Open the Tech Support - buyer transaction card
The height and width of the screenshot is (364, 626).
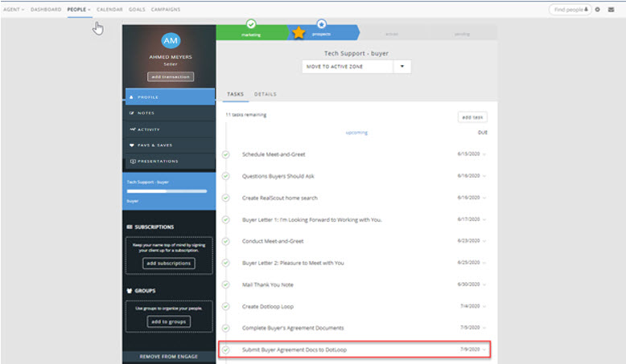(169, 191)
